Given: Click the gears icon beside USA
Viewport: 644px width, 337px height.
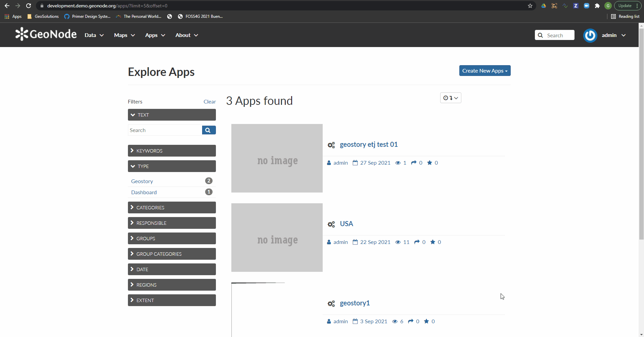Looking at the screenshot, I should click(331, 224).
